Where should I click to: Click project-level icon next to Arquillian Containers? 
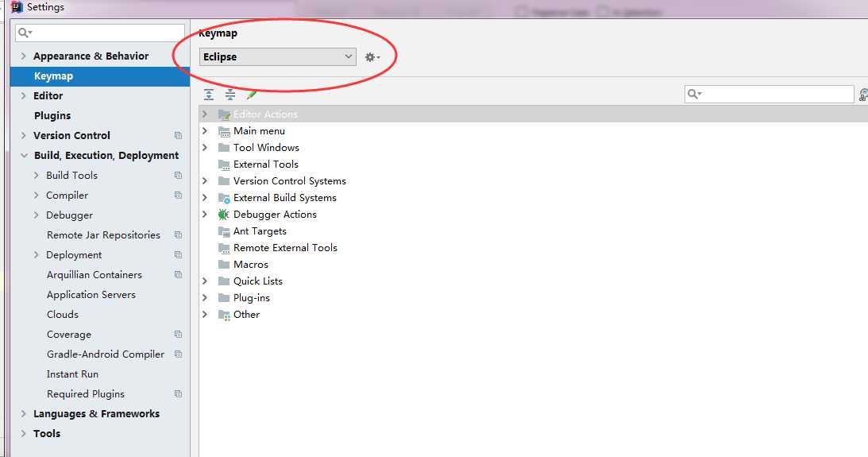coord(178,275)
